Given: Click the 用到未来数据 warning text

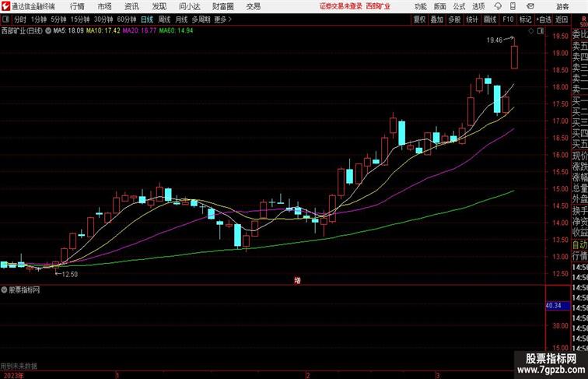Looking at the screenshot, I should pyautogui.click(x=19, y=367).
